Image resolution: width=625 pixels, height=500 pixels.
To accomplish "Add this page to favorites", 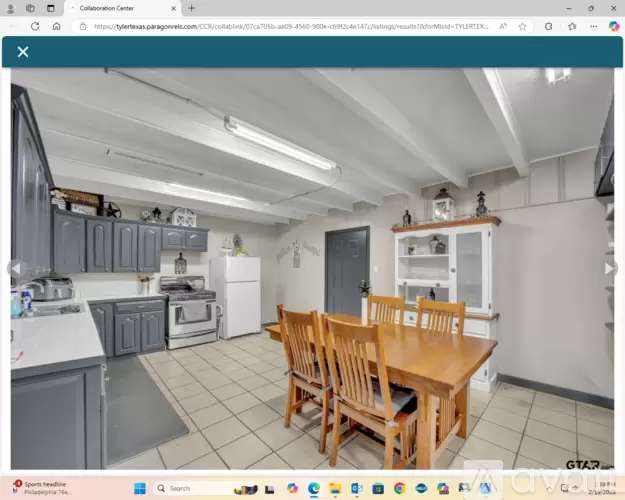I will 522,26.
